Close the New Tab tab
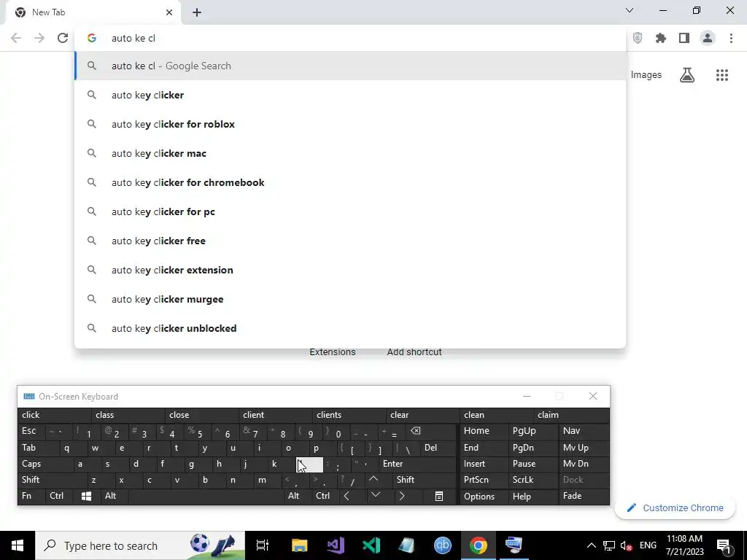747x560 pixels. (x=169, y=12)
